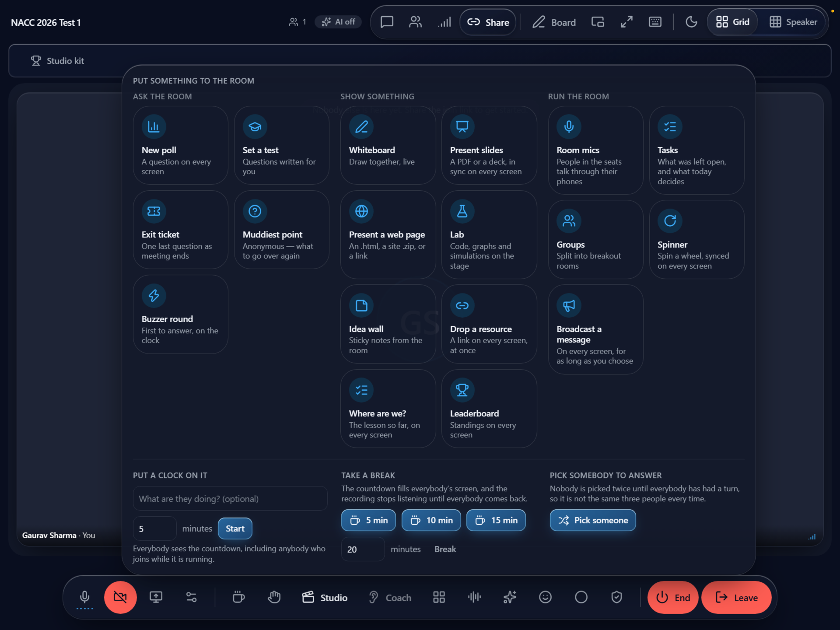
Task: Toggle the camera off button
Action: point(120,597)
